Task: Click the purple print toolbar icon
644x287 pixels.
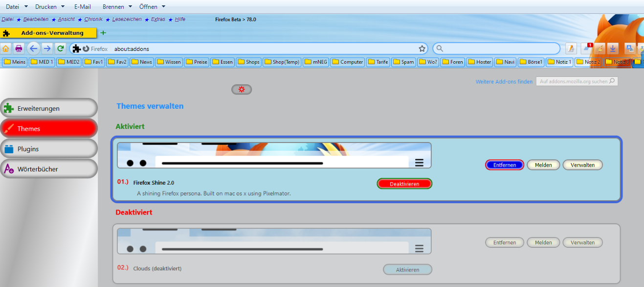Action: 19,48
